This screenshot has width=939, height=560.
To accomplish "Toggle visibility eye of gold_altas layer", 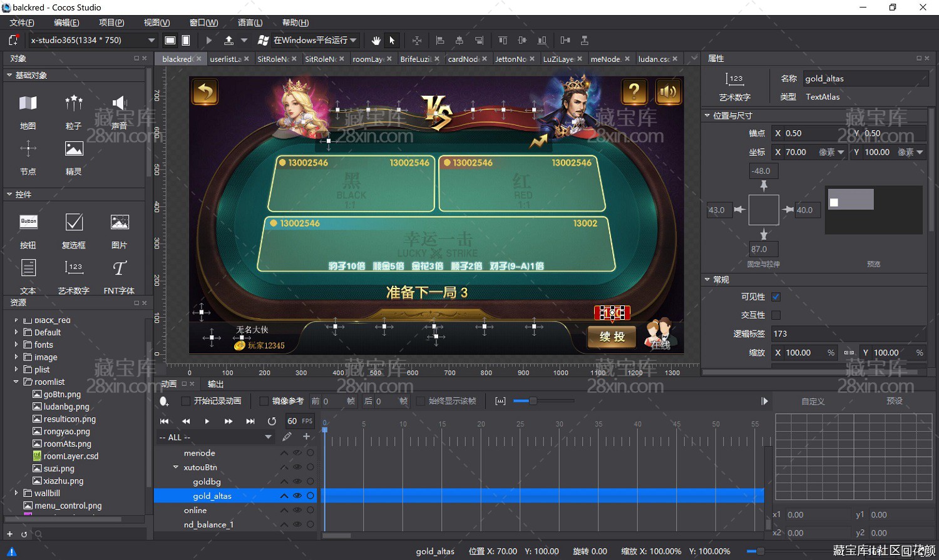I will 297,496.
